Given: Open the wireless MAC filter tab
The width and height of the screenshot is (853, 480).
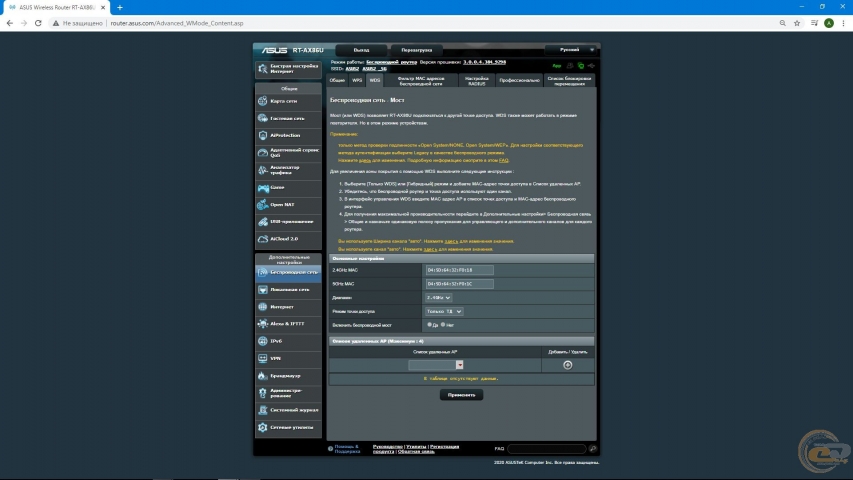Looking at the screenshot, I should [421, 81].
